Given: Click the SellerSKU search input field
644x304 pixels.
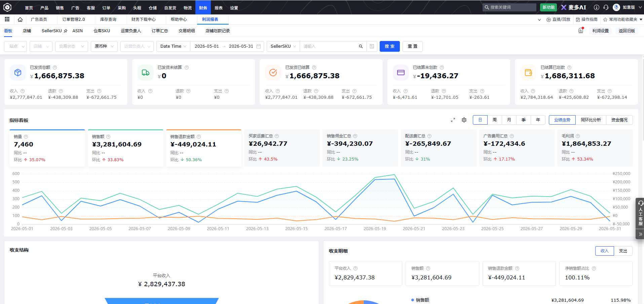Looking at the screenshot, I should 330,46.
